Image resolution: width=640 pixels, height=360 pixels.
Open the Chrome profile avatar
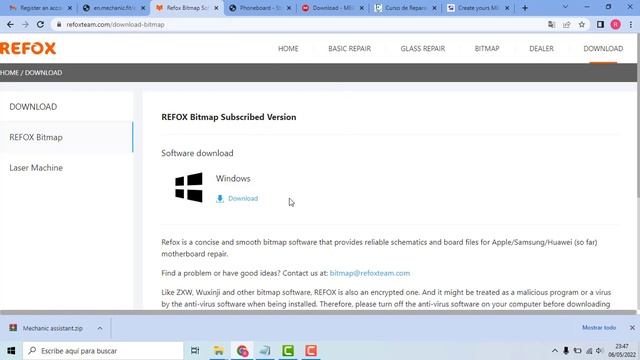[616, 24]
